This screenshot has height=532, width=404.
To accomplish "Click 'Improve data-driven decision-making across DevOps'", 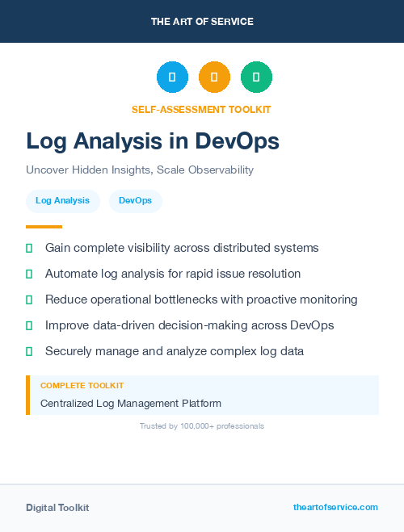I will [x=189, y=325].
